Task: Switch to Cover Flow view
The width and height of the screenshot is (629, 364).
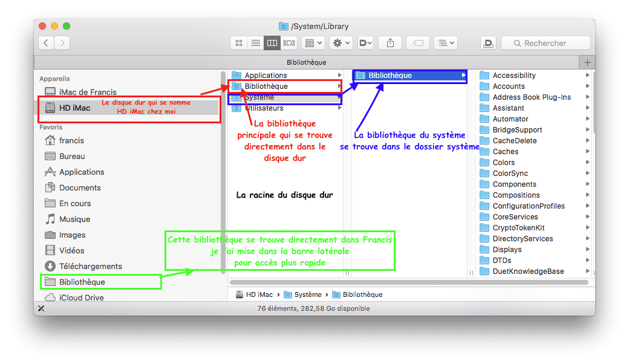Action: click(289, 43)
